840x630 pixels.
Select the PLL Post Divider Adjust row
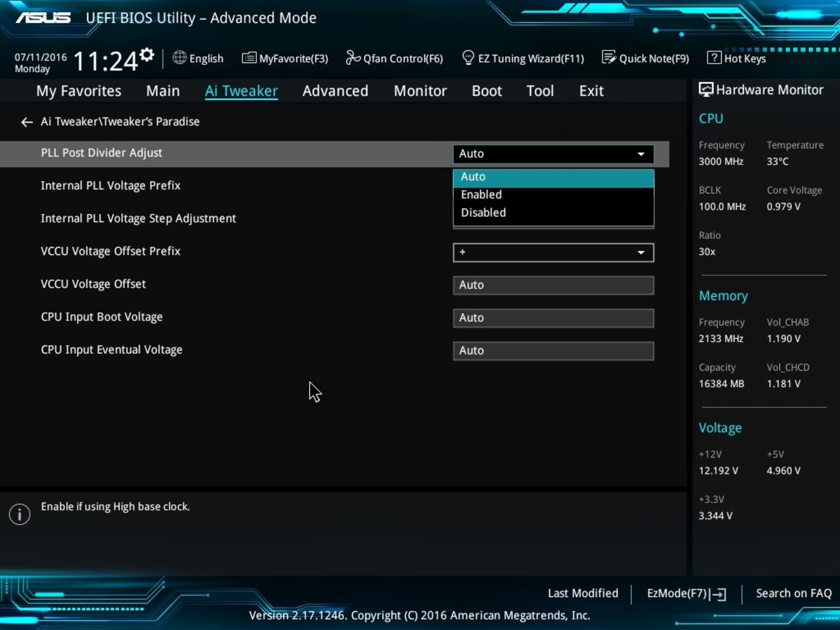coord(334,154)
